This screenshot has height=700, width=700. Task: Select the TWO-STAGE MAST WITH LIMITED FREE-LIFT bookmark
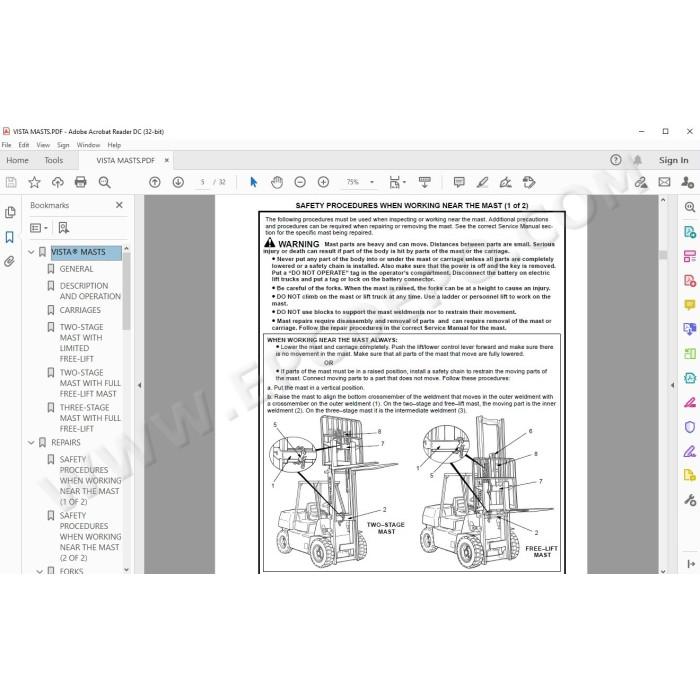click(82, 342)
